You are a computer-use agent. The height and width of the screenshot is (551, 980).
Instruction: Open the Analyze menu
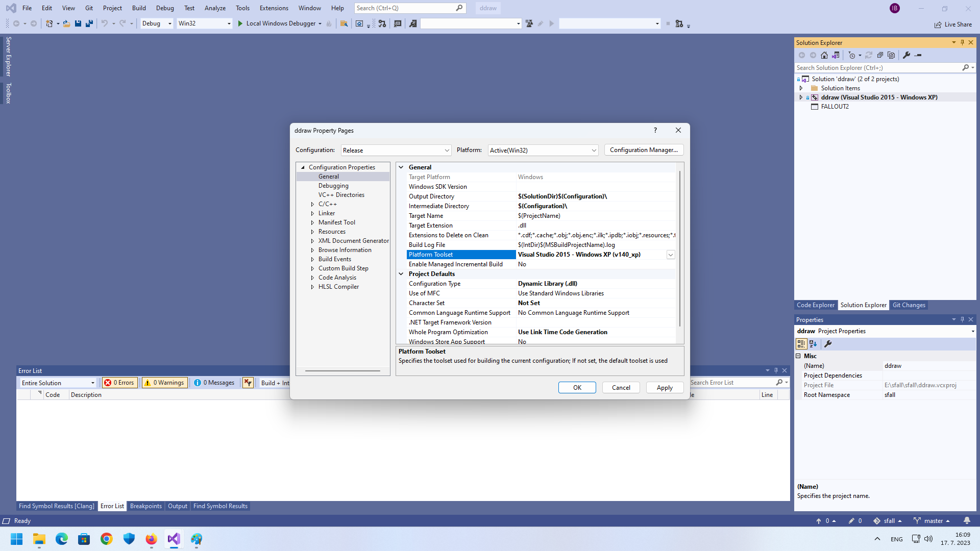click(x=215, y=8)
